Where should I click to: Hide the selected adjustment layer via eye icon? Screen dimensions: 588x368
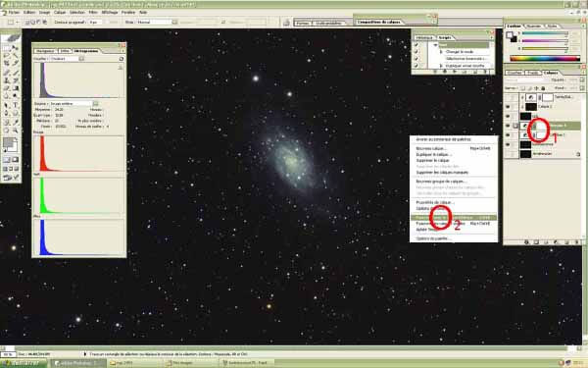pos(508,126)
